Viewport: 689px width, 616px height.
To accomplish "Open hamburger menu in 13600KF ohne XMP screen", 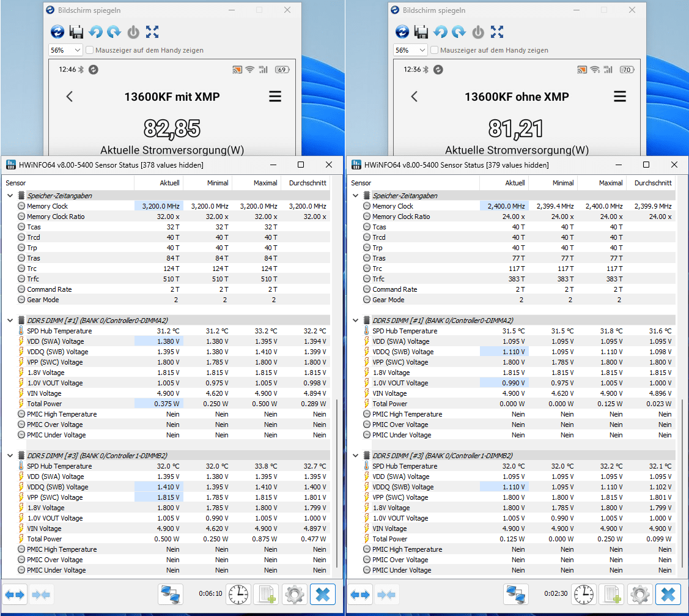I will point(620,96).
